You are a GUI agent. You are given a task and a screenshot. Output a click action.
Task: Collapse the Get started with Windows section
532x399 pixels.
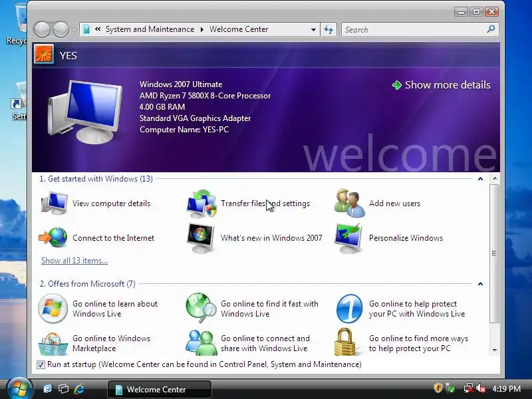coord(480,179)
